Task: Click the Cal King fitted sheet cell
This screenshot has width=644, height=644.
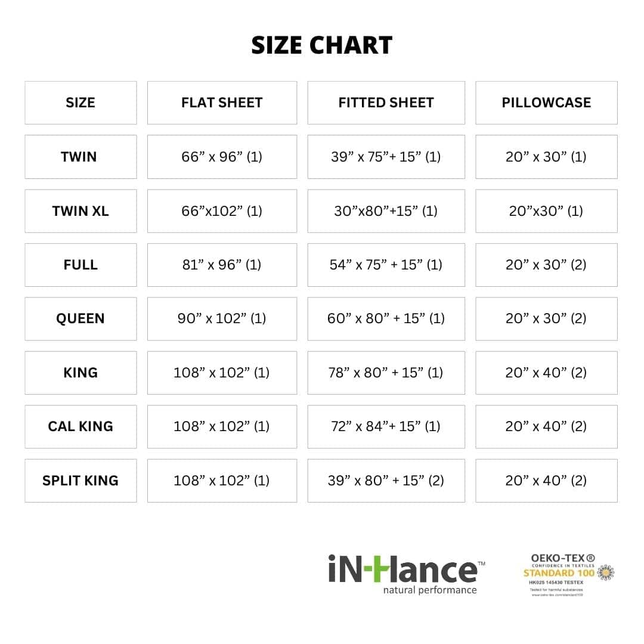Action: (x=386, y=426)
